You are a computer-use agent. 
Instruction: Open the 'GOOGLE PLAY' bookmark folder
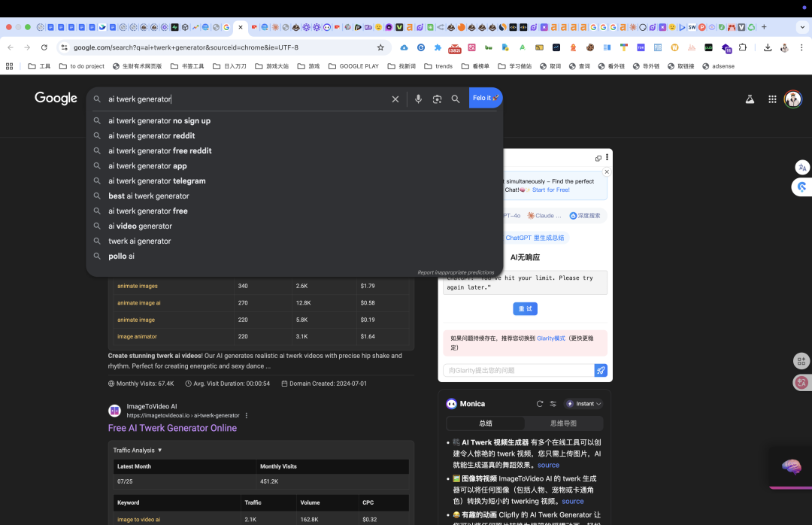pyautogui.click(x=353, y=66)
